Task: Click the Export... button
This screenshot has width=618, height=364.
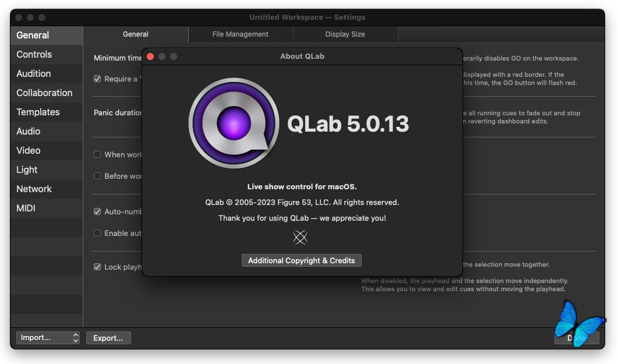Action: (108, 338)
